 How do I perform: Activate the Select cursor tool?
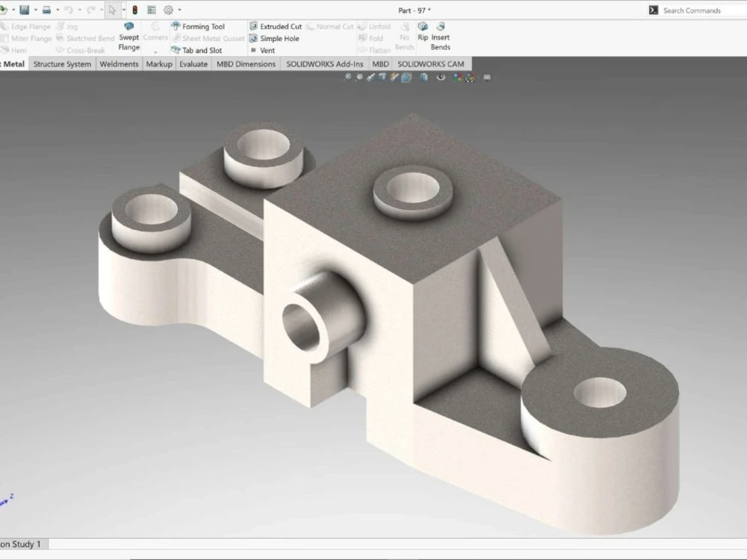(112, 10)
